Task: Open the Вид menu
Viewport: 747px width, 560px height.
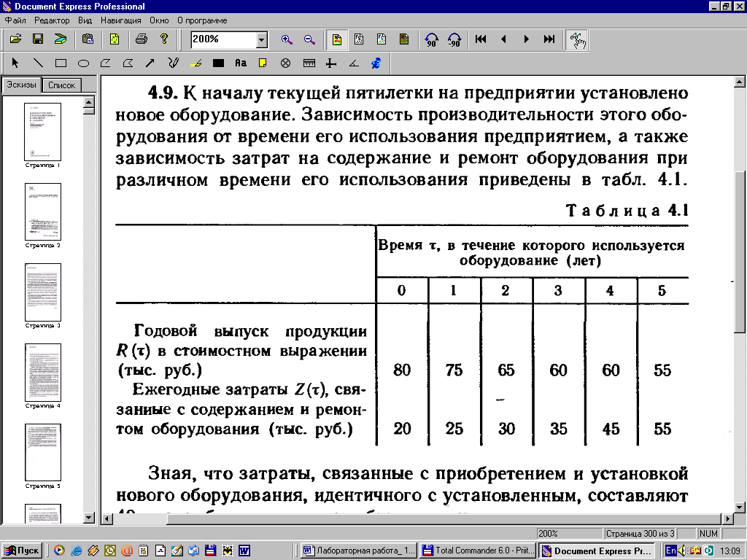Action: (85, 20)
